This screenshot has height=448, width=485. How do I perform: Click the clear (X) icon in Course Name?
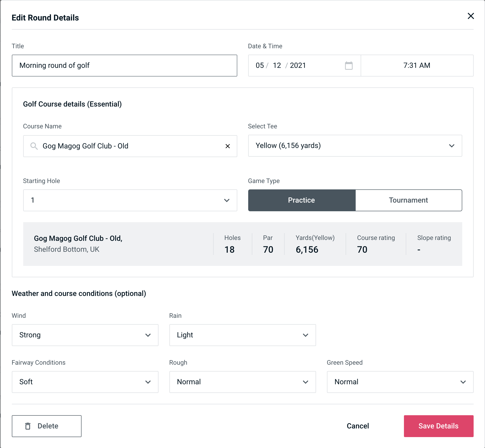(x=228, y=146)
